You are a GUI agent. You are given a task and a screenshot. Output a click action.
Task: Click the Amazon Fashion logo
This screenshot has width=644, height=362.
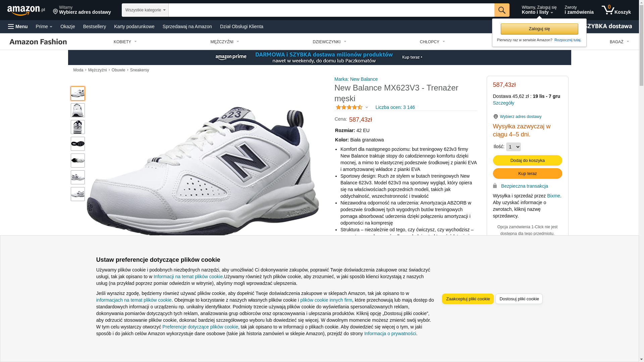(x=38, y=42)
